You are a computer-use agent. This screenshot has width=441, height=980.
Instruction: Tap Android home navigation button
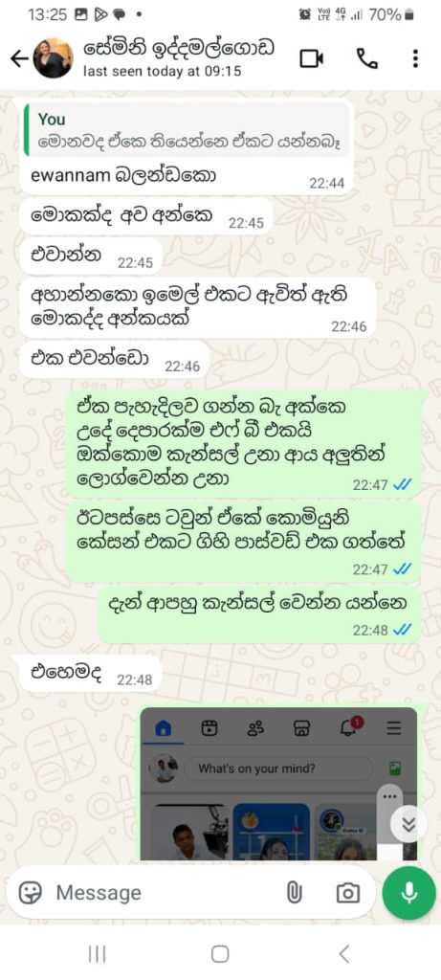pyautogui.click(x=220, y=954)
